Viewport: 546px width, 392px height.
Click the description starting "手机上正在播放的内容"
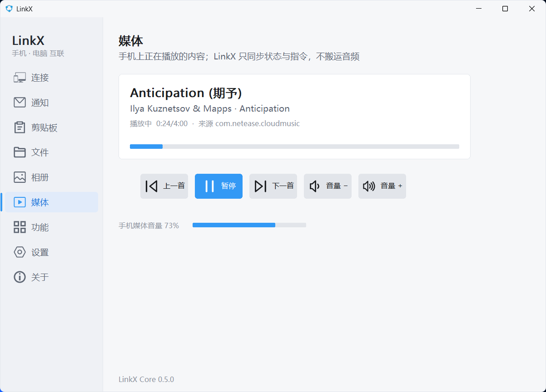(x=239, y=57)
